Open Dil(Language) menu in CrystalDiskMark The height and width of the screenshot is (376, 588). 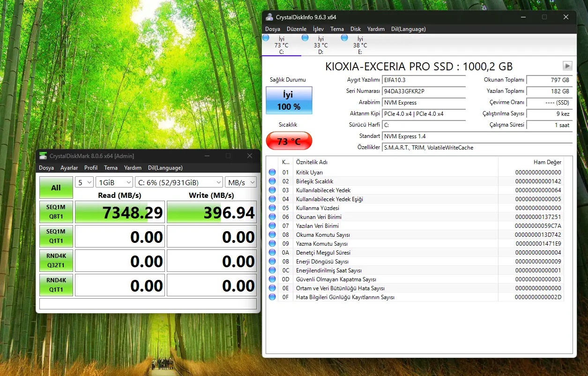(165, 167)
